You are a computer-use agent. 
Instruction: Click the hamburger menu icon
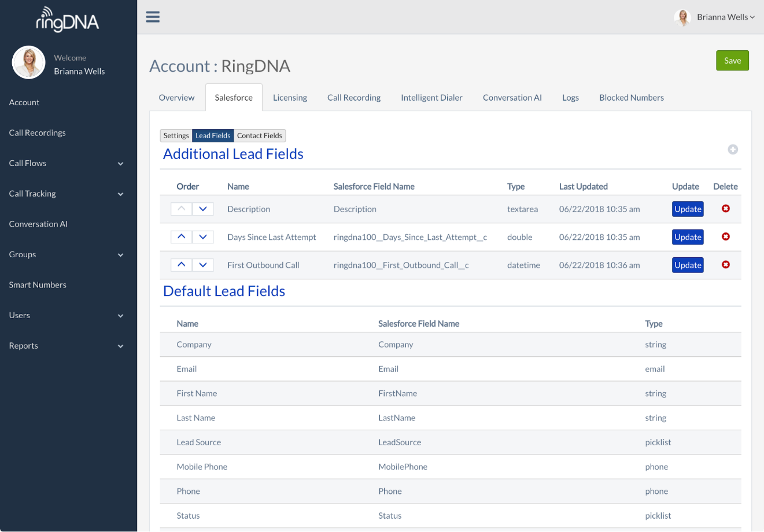click(153, 17)
